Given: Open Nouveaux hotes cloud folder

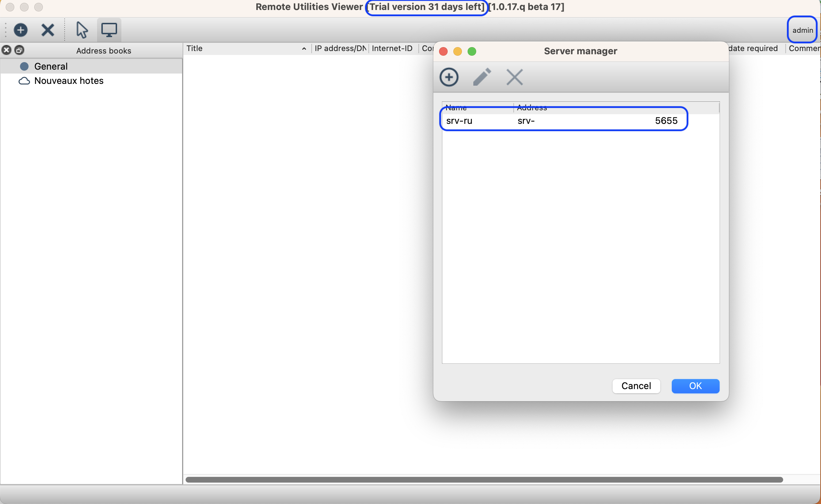Looking at the screenshot, I should pyautogui.click(x=69, y=81).
